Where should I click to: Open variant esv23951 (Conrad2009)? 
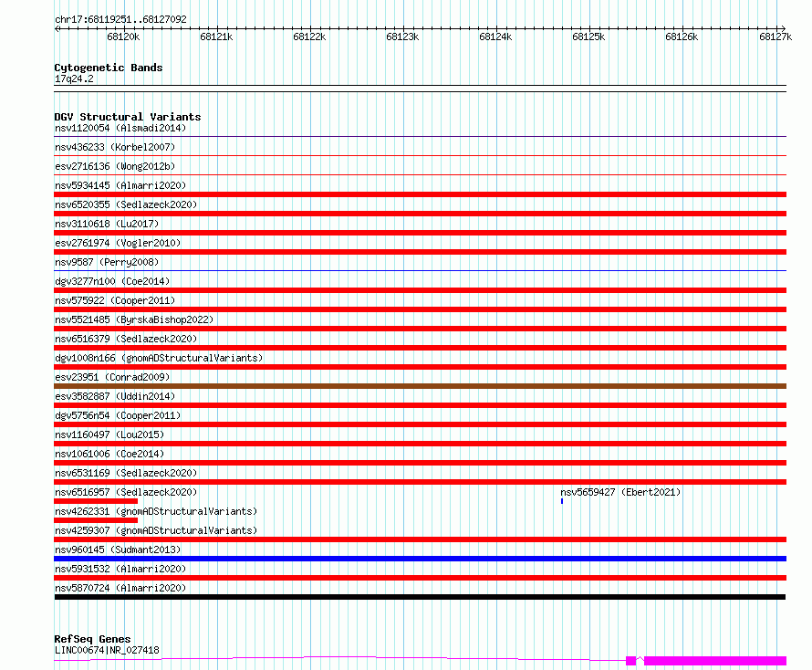(x=112, y=377)
